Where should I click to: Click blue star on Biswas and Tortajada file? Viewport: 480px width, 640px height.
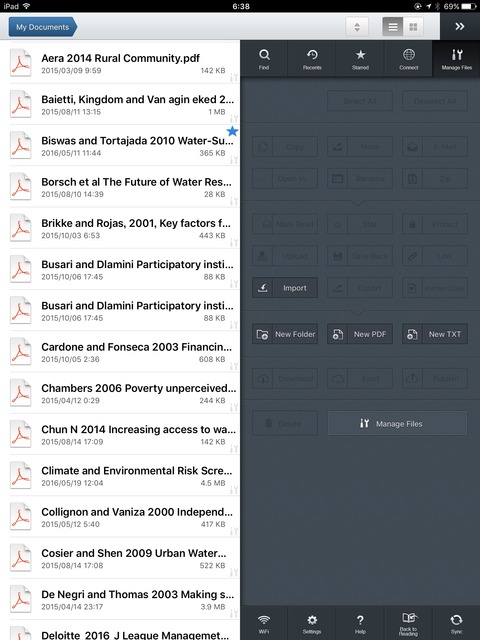(232, 131)
